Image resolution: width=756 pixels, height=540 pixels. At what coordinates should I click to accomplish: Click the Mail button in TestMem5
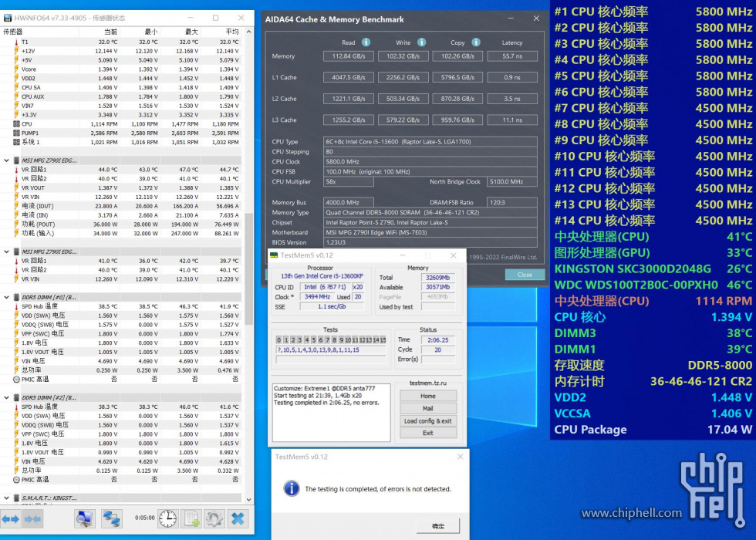click(428, 408)
